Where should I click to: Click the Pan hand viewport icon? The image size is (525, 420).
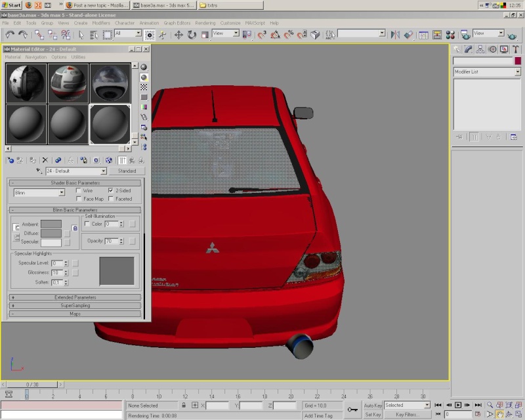click(499, 414)
